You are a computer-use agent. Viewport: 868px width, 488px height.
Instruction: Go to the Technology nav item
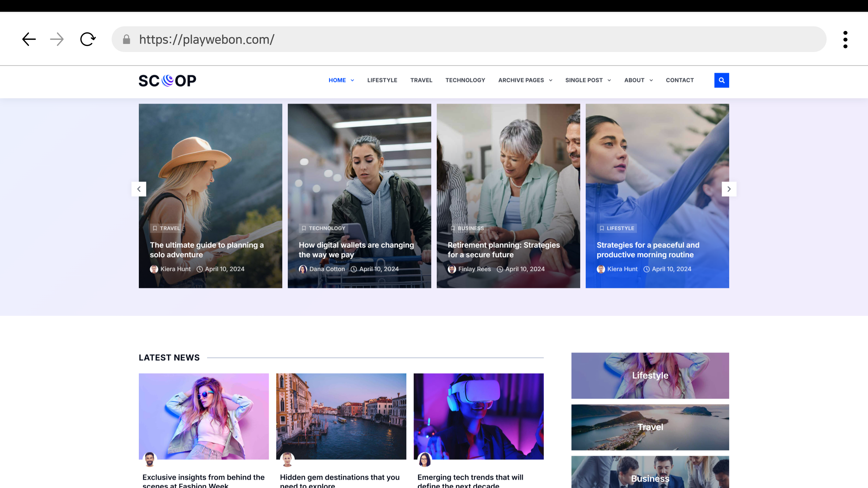[465, 80]
